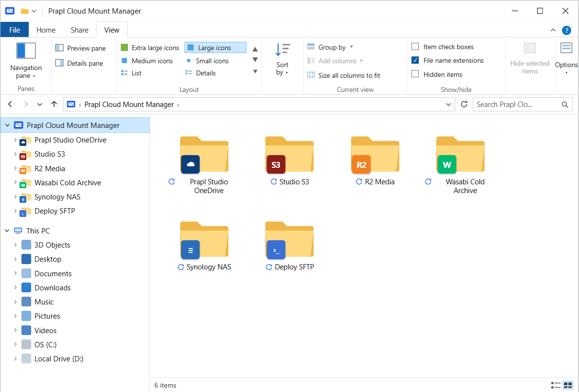Open the Group by dropdown
579x392 pixels.
click(x=330, y=47)
